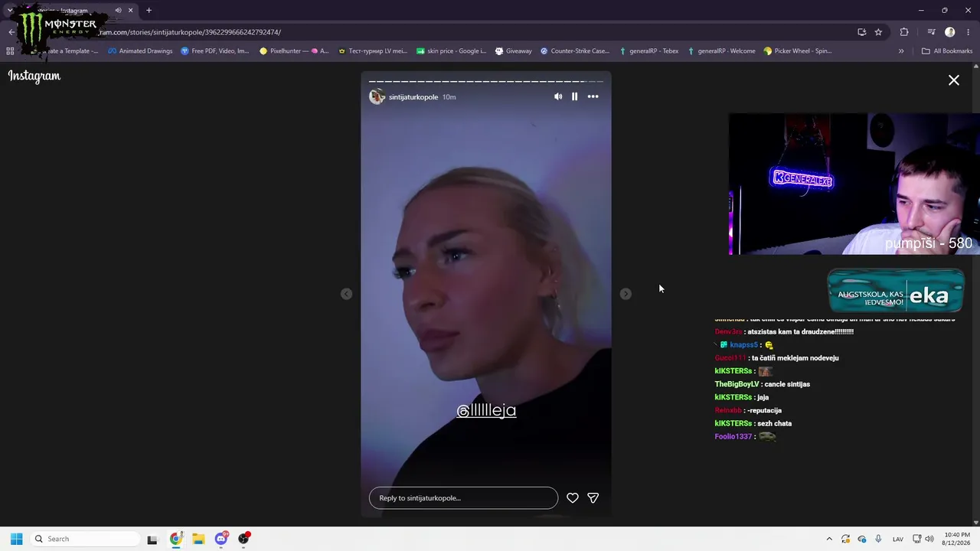Switch to Chrome on the taskbar

[x=176, y=539]
